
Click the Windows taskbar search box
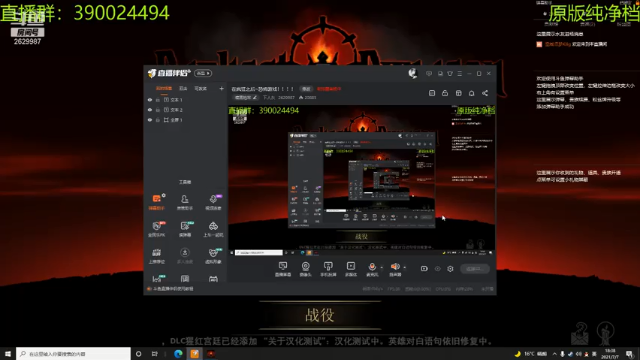tap(73, 354)
